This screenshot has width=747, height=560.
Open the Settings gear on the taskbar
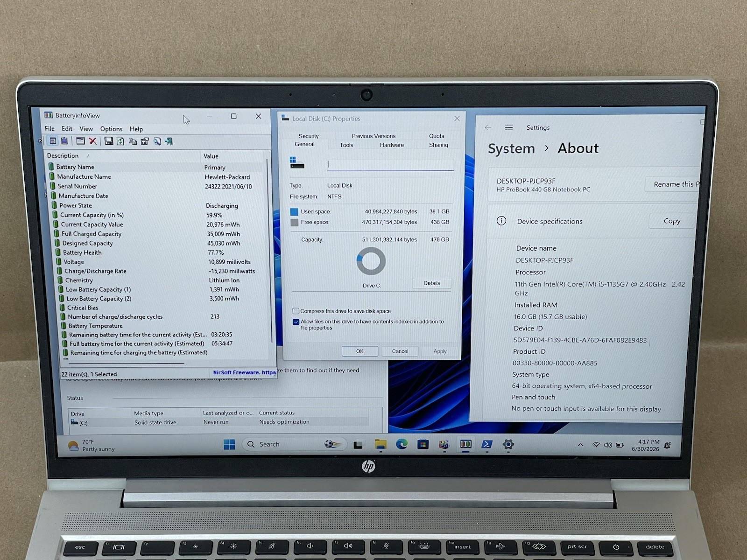tap(508, 444)
